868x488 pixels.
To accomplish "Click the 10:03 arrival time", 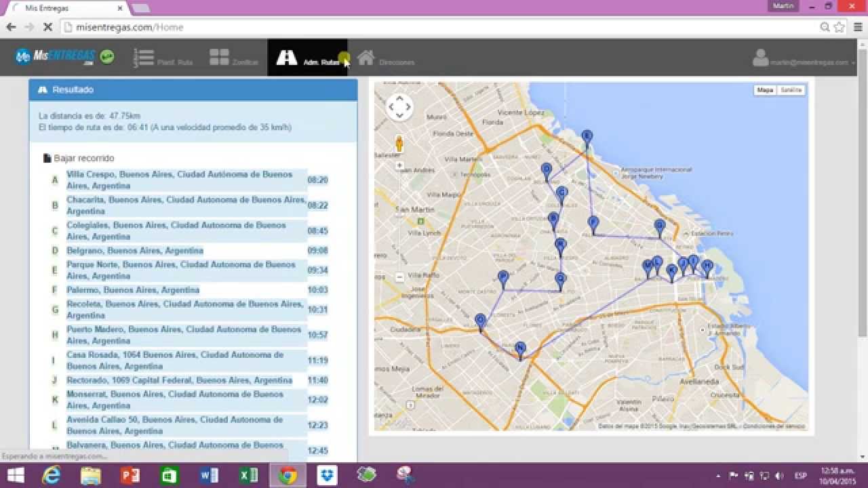I will click(x=317, y=290).
